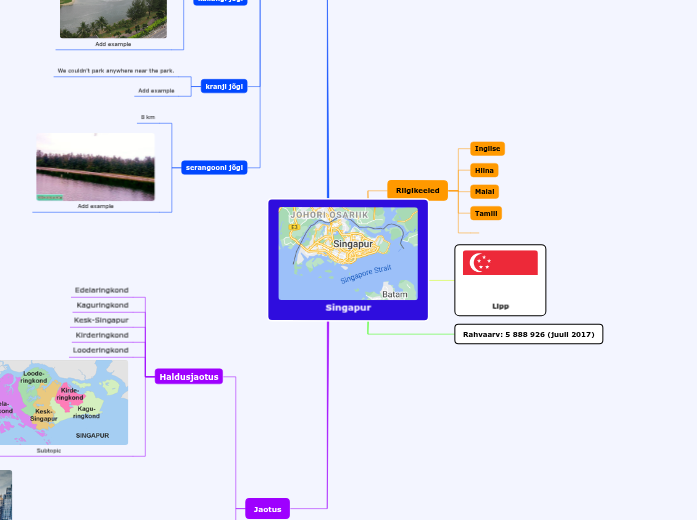The width and height of the screenshot is (697, 520).
Task: Open the Singapore map image in central node
Action: tap(348, 253)
